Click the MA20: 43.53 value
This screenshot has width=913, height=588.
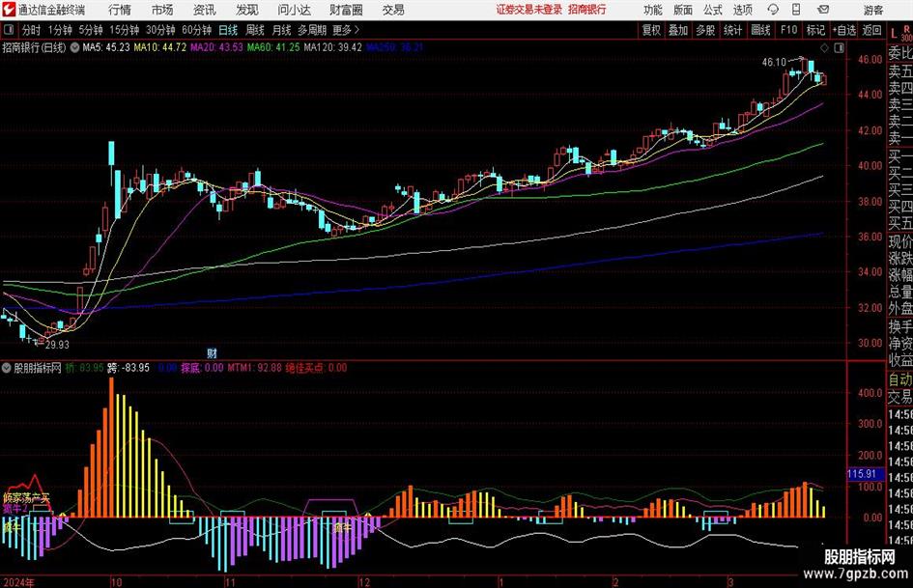pyautogui.click(x=216, y=47)
